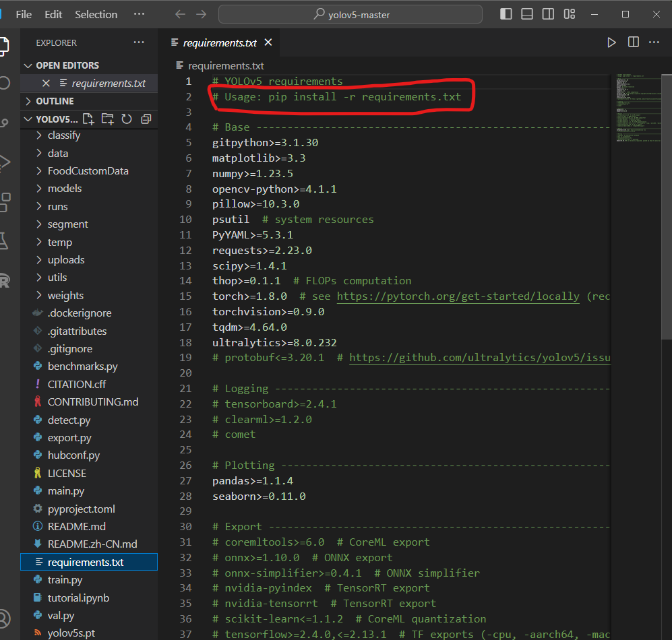The image size is (672, 640).
Task: Click the yolov5-master command center search box
Action: (350, 15)
